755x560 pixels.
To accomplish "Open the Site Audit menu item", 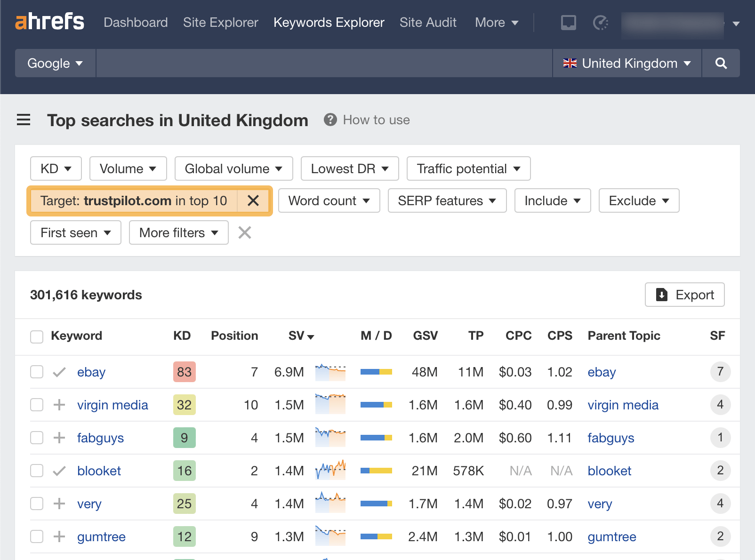I will (x=427, y=22).
